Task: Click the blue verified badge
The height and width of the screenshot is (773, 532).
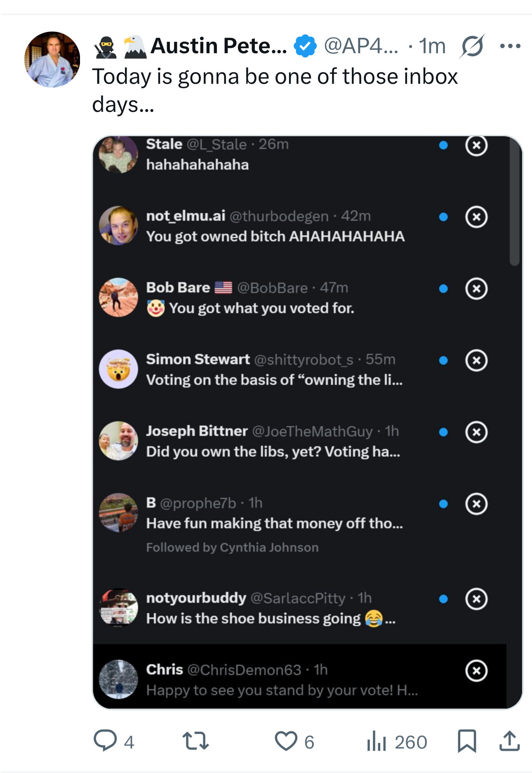Action: (x=305, y=46)
